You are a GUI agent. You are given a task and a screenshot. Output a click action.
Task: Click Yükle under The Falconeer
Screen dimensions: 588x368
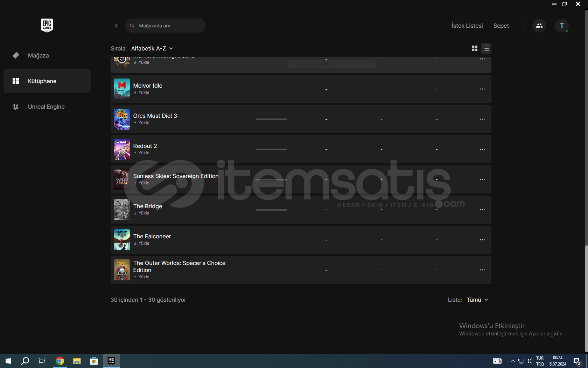click(141, 243)
